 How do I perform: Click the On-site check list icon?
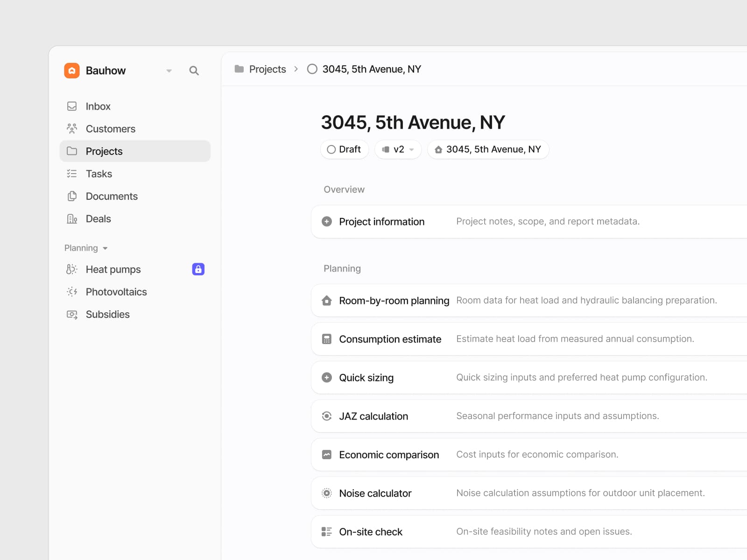tap(327, 532)
